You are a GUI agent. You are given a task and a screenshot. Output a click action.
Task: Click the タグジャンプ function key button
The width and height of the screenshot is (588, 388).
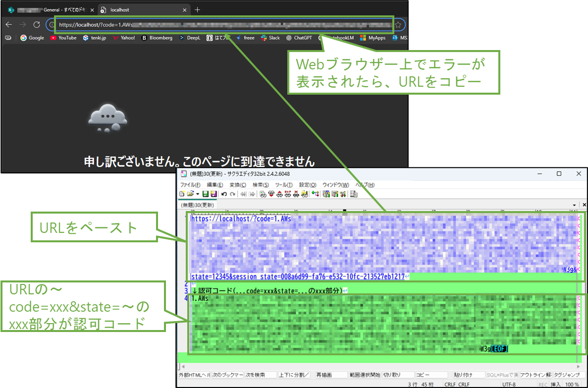click(x=569, y=375)
